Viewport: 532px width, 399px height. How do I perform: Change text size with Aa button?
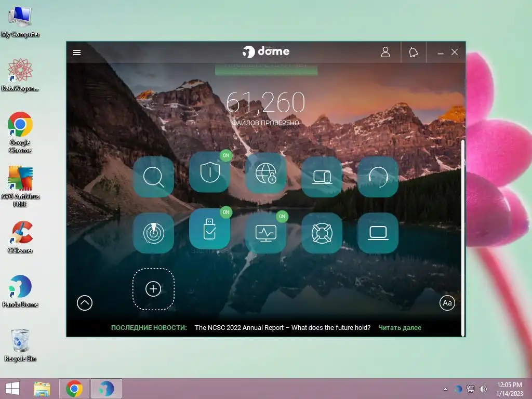(x=447, y=303)
